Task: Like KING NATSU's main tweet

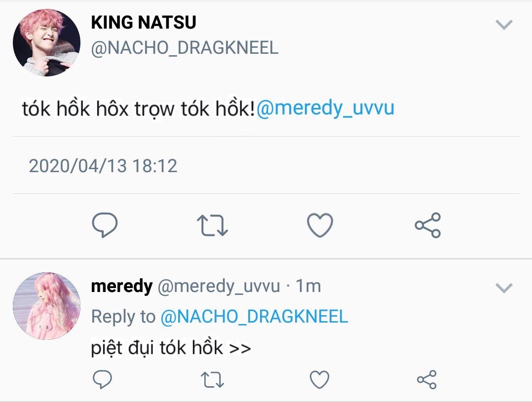Action: coord(320,225)
